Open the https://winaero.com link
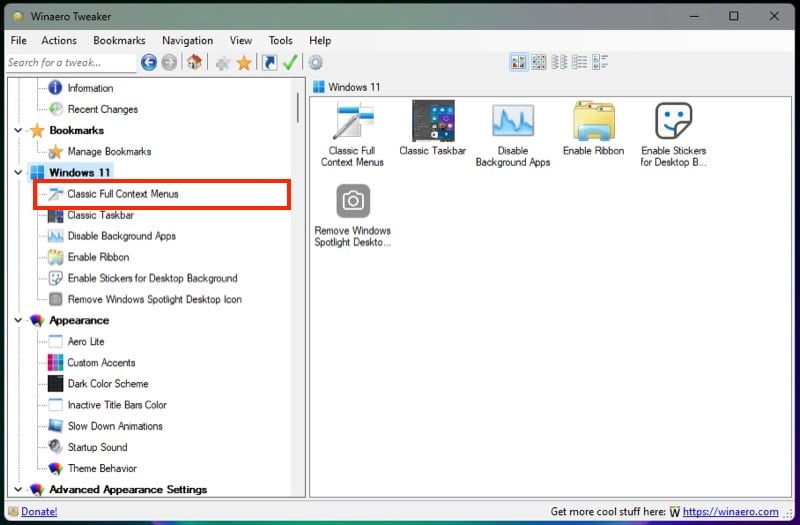 [731, 511]
